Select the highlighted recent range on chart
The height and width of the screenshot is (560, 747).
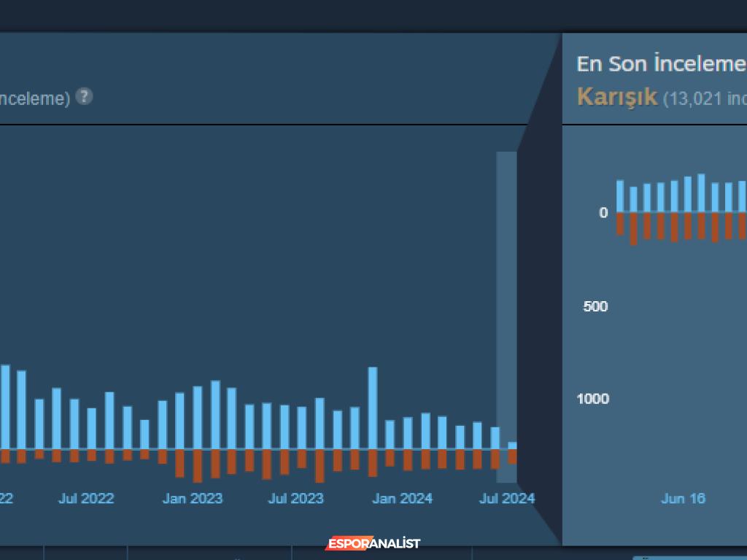(506, 316)
